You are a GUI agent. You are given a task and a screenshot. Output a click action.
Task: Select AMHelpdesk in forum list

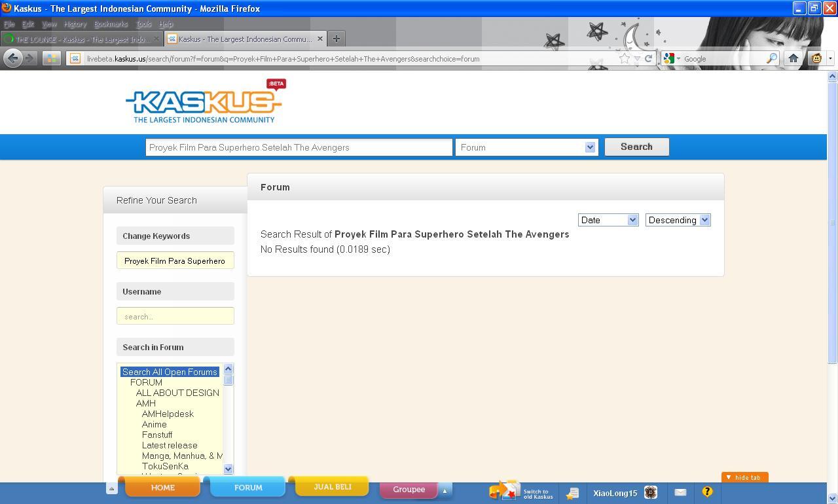pos(168,414)
